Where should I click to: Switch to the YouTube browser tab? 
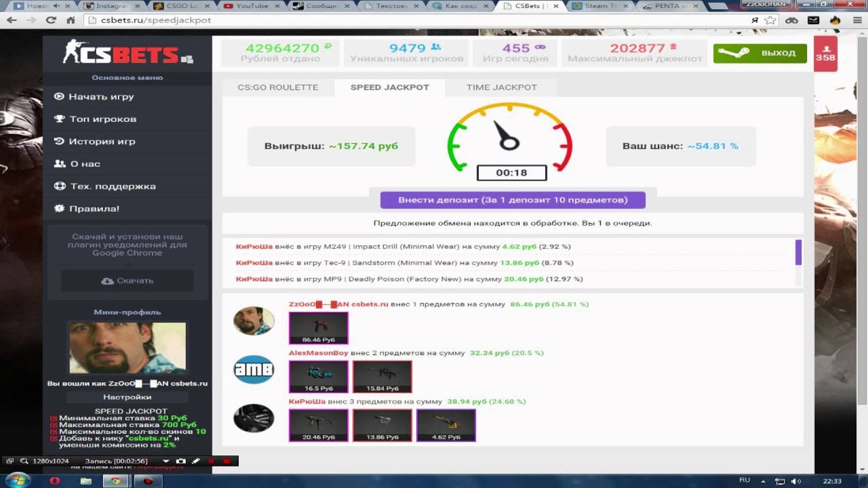(250, 5)
